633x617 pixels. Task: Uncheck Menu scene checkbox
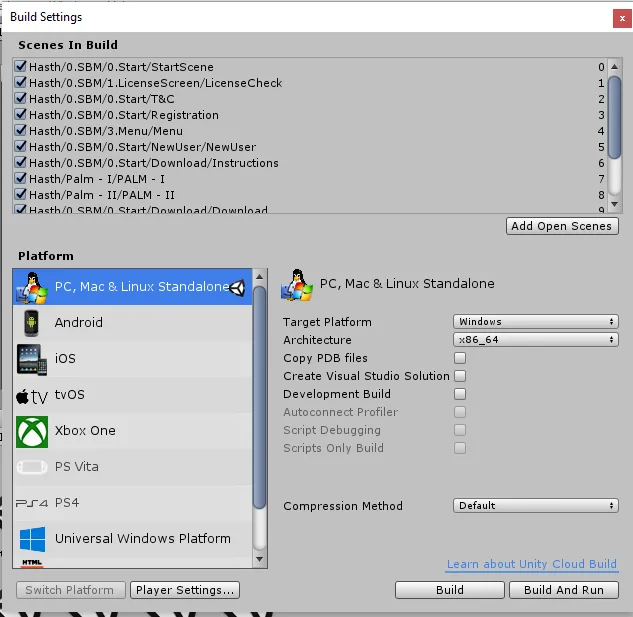point(21,130)
